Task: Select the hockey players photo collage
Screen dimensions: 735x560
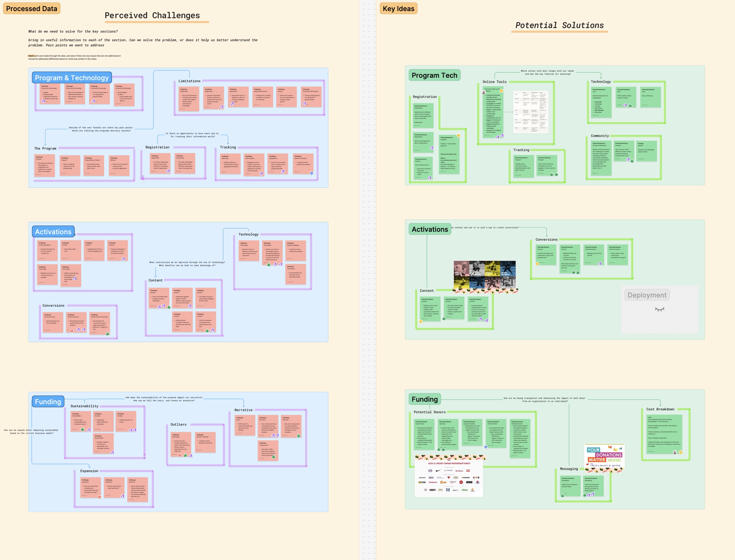Action: tap(485, 275)
